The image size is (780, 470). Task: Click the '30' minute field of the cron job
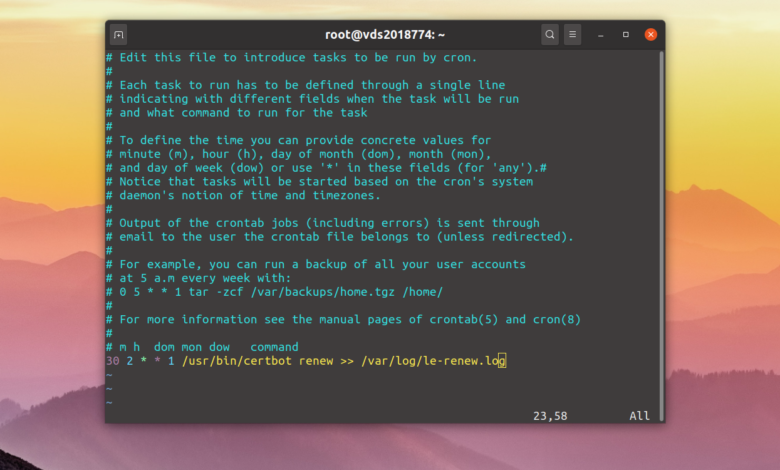[112, 361]
